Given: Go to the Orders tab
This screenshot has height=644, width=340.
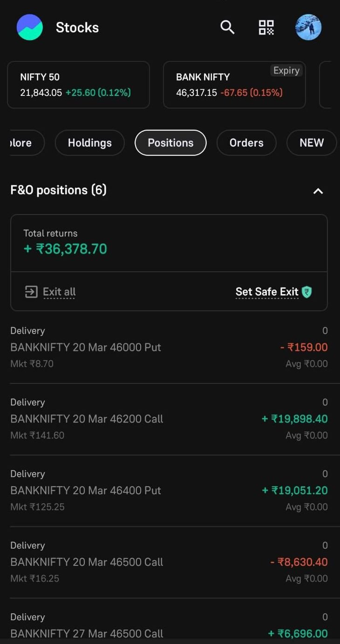Looking at the screenshot, I should pyautogui.click(x=246, y=143).
